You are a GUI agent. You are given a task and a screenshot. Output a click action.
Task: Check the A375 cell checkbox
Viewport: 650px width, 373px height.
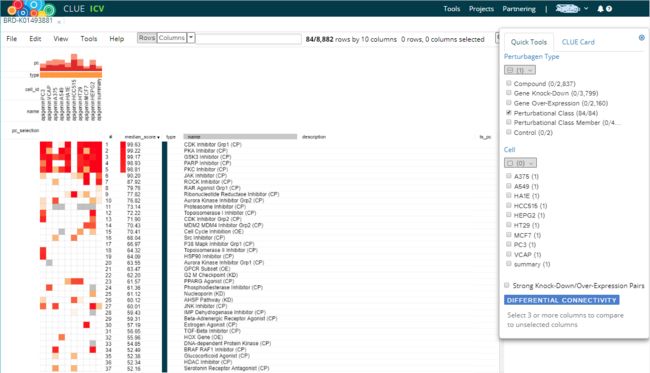509,176
